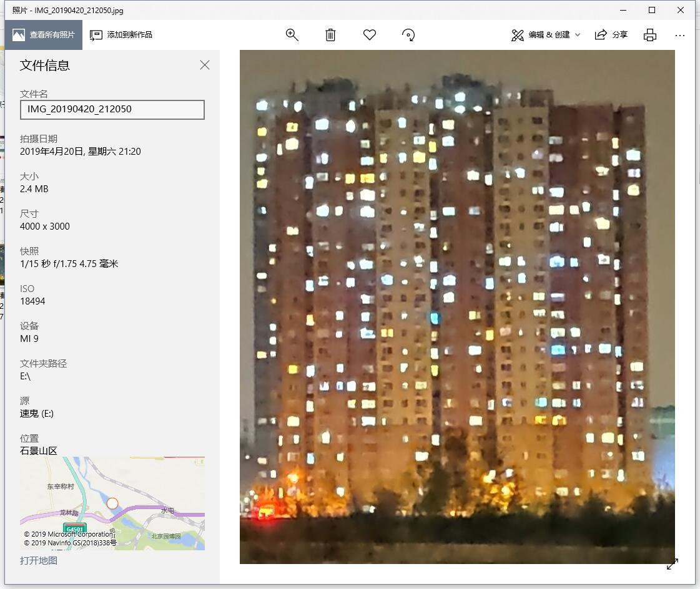700x589 pixels.
Task: Open the zoom magnifier tool
Action: pos(292,35)
